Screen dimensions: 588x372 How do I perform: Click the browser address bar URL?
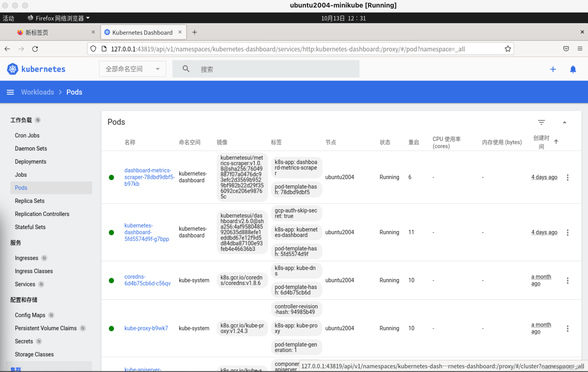(288, 49)
